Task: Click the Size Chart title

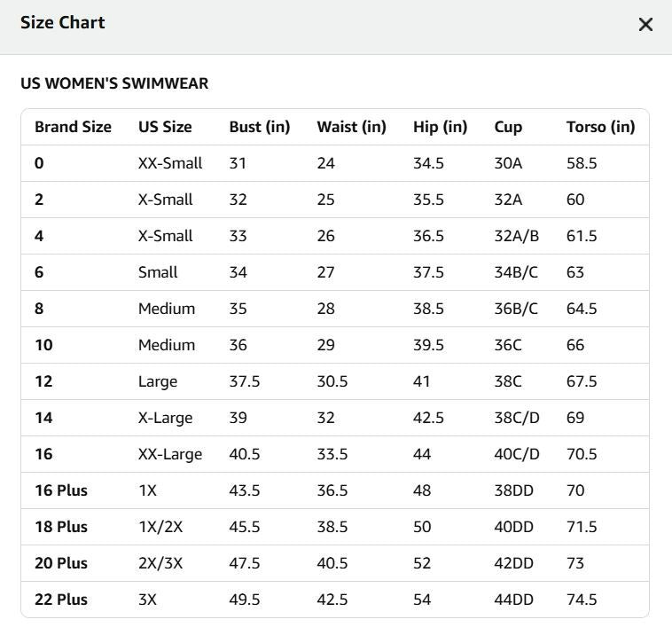Action: pos(63,22)
